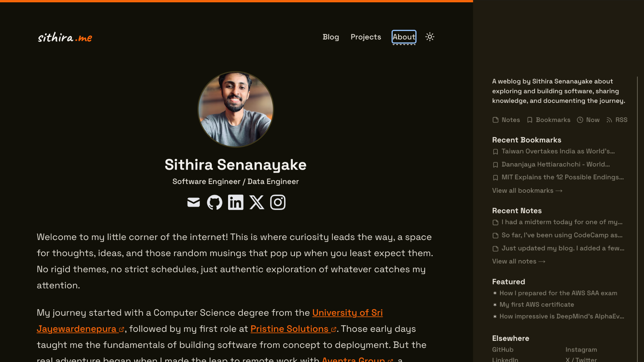
Task: Click the sidebar scrollbar
Action: [x=637, y=219]
